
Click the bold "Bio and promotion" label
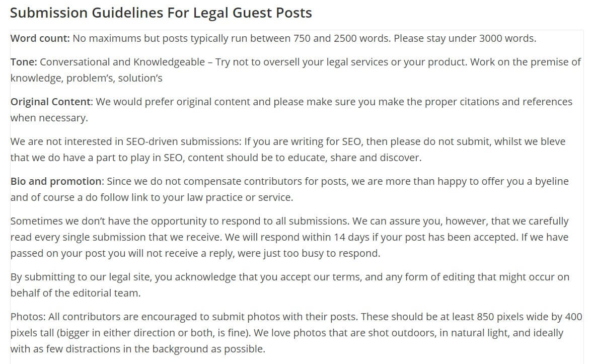(x=56, y=181)
